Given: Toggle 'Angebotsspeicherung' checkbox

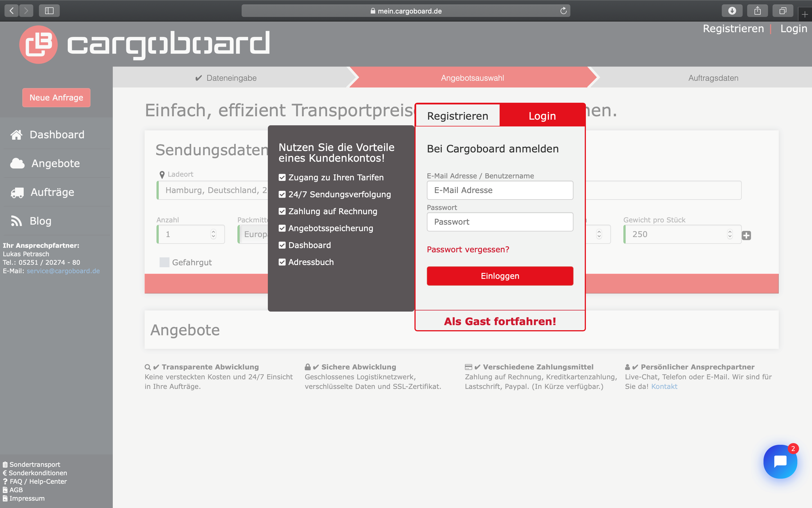Looking at the screenshot, I should [x=282, y=229].
